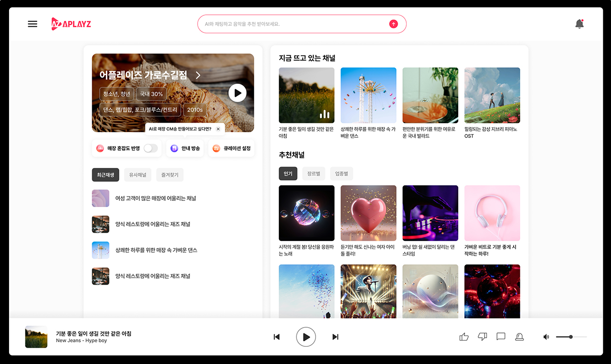This screenshot has width=611, height=364.
Task: Click the 안내 방송 button
Action: click(185, 148)
